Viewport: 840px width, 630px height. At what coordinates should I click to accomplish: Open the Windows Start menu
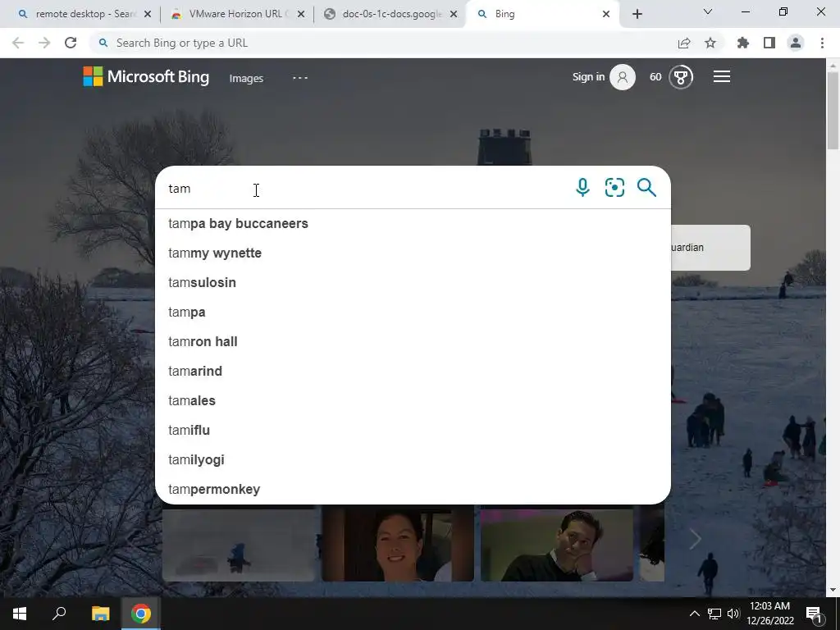[x=20, y=614]
